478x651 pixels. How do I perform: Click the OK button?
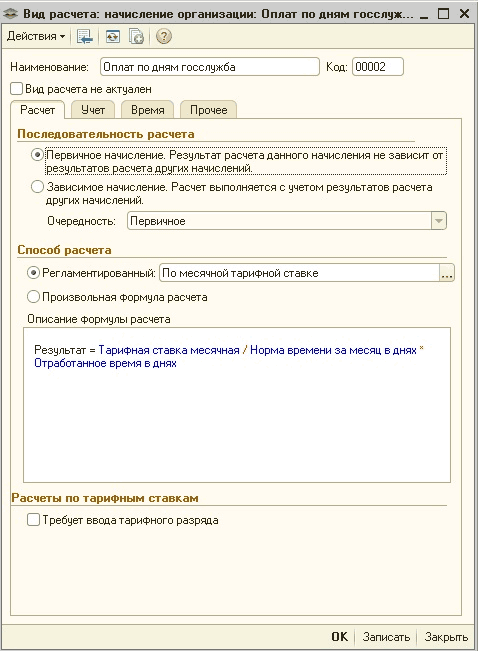pyautogui.click(x=339, y=636)
